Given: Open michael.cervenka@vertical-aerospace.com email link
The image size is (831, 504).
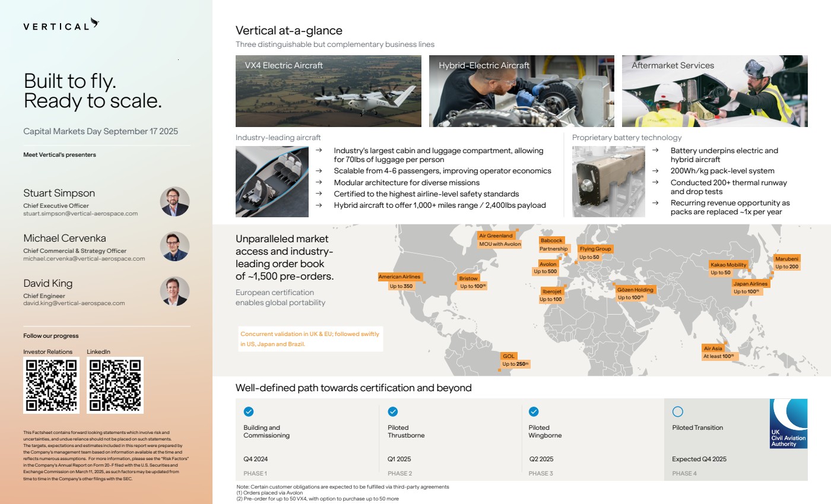Looking at the screenshot, I should tap(84, 259).
